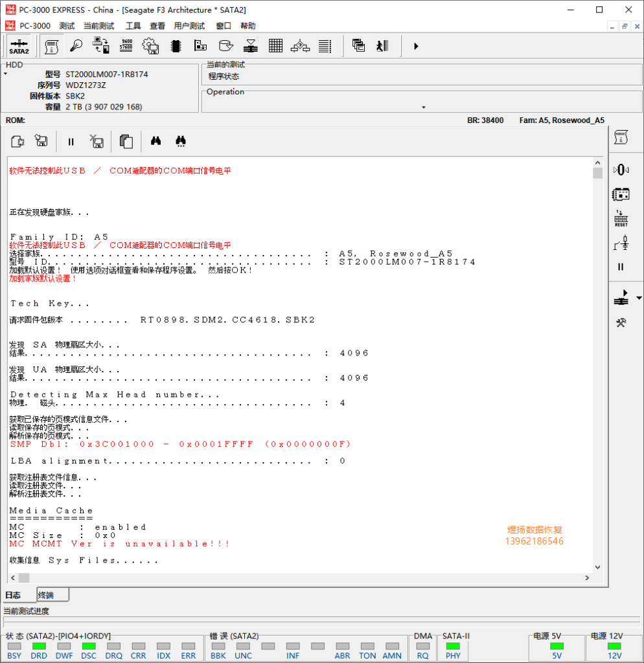
Task: Click the firmware version SBK2 value
Action: (x=75, y=96)
